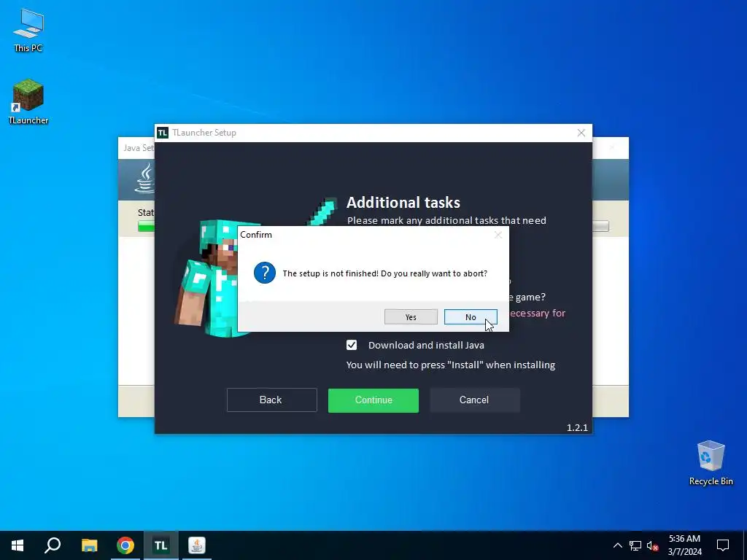The image size is (747, 560).
Task: Go Back in TLauncher Setup
Action: (271, 400)
